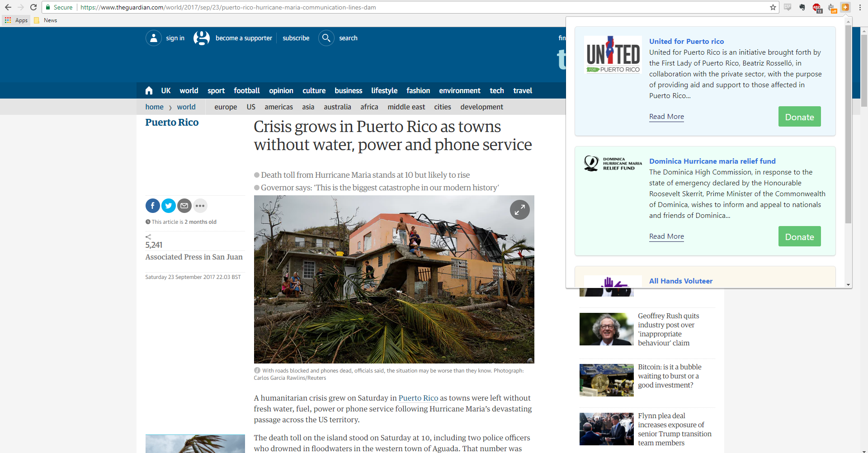Open the Chrome three-dot menu

(x=860, y=7)
